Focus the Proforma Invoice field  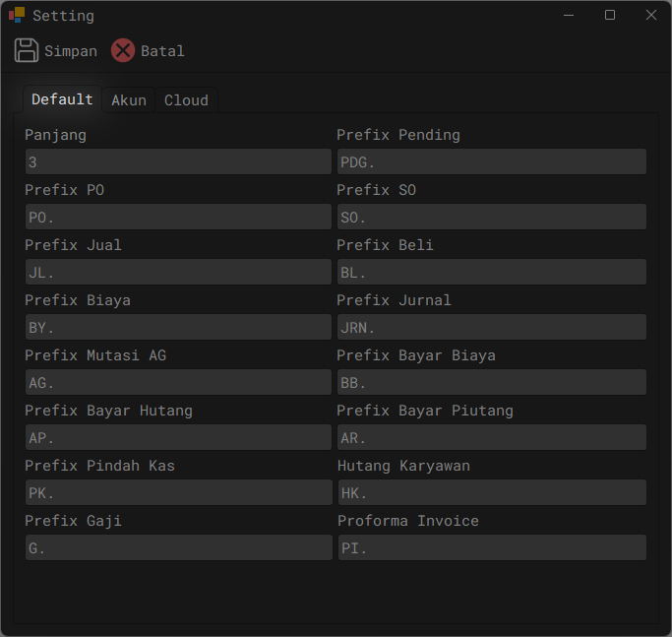(x=491, y=547)
